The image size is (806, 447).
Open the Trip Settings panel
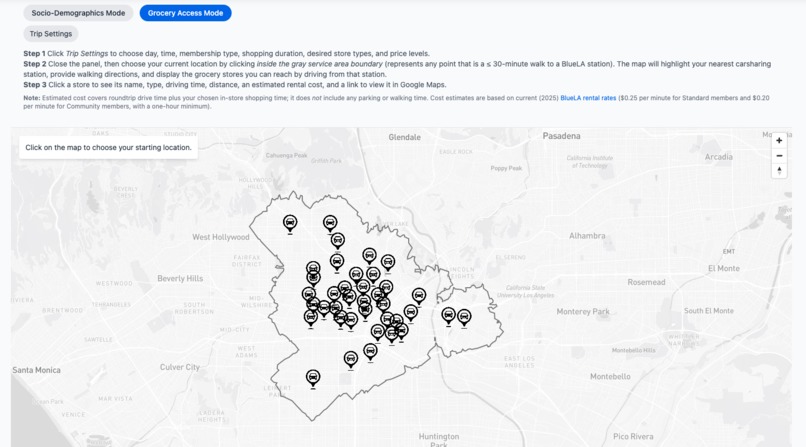click(51, 34)
